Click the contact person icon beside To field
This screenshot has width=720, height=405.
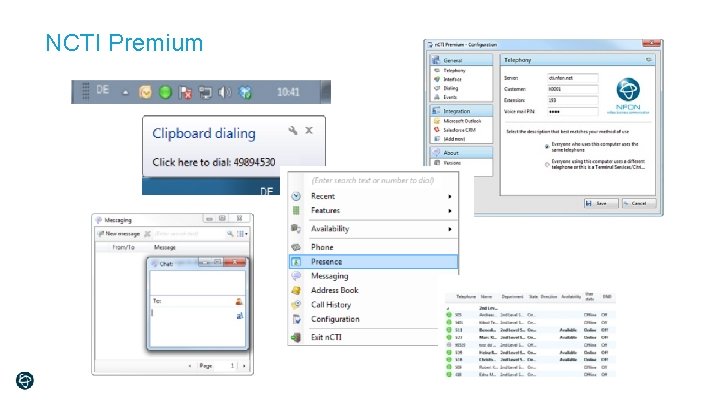tap(239, 301)
